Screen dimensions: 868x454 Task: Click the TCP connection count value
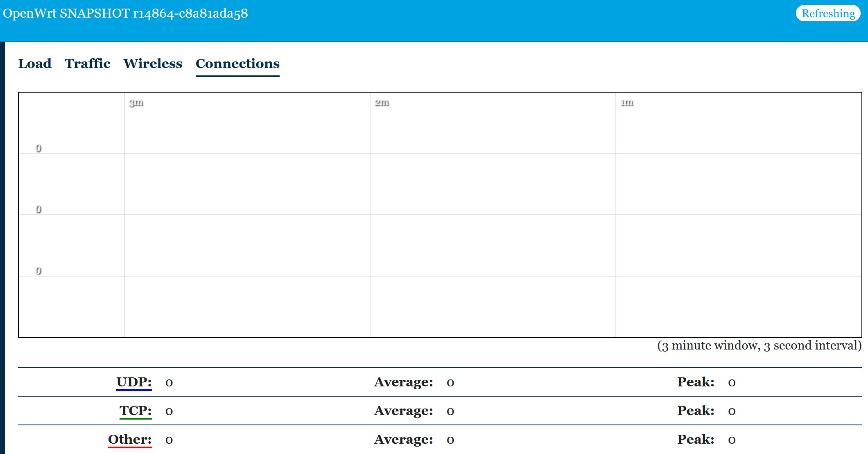pos(168,411)
